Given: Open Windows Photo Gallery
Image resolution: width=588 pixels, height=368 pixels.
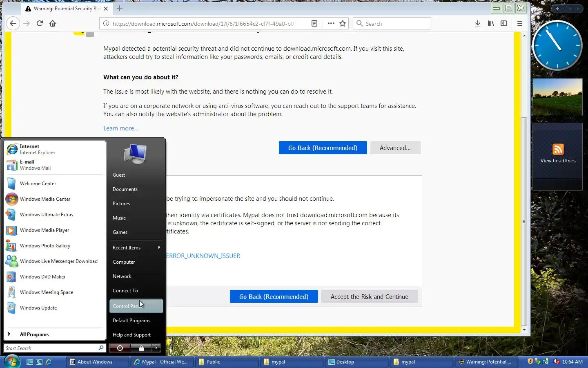Looking at the screenshot, I should [55, 246].
